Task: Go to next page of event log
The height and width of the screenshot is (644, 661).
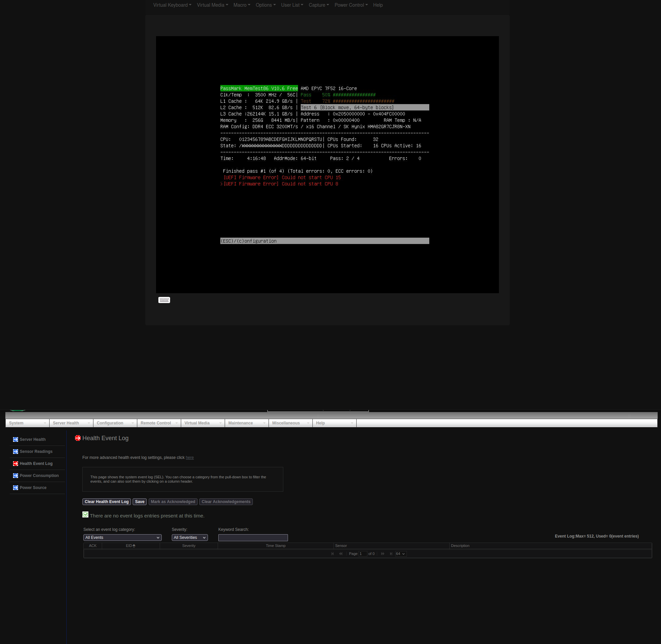Action: tap(383, 554)
